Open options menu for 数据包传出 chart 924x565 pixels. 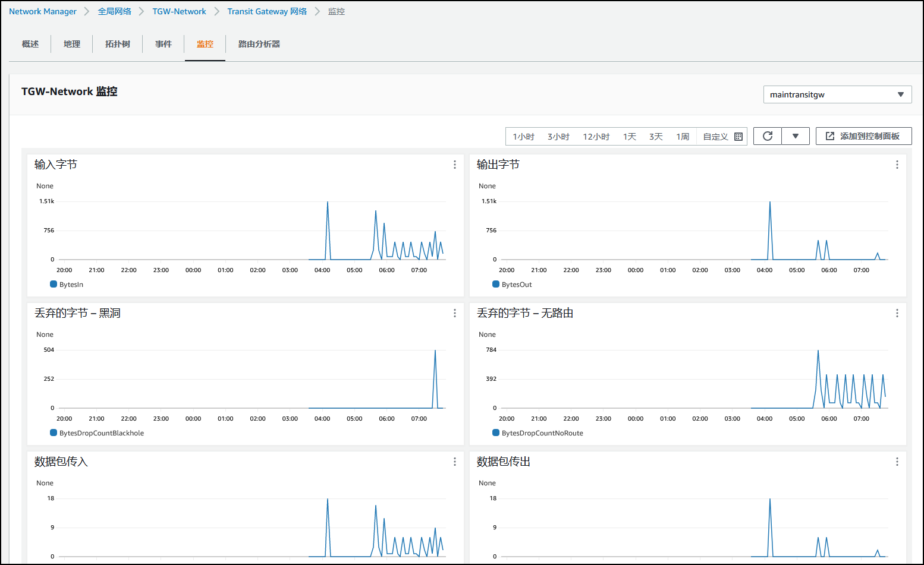(897, 462)
